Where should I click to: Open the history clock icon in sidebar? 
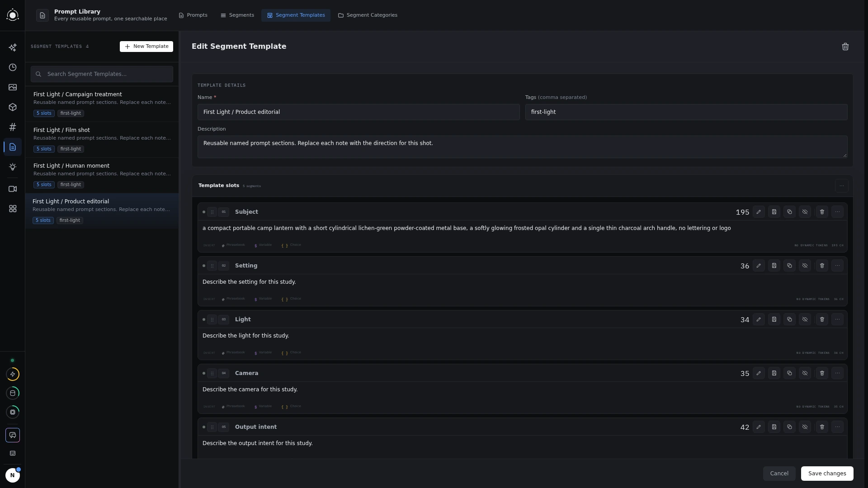(13, 67)
